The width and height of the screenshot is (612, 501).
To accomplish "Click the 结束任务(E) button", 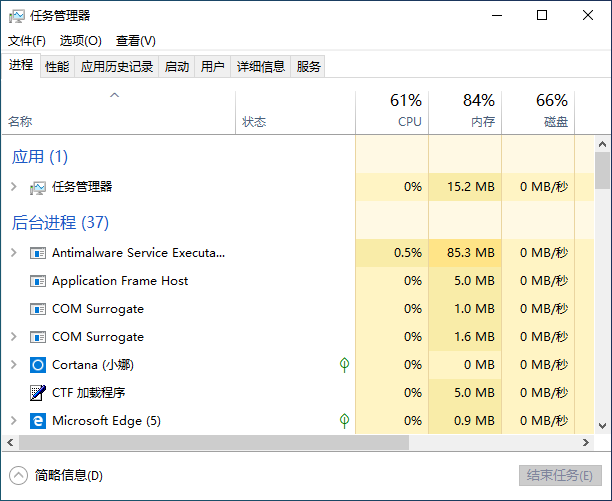I will (560, 476).
